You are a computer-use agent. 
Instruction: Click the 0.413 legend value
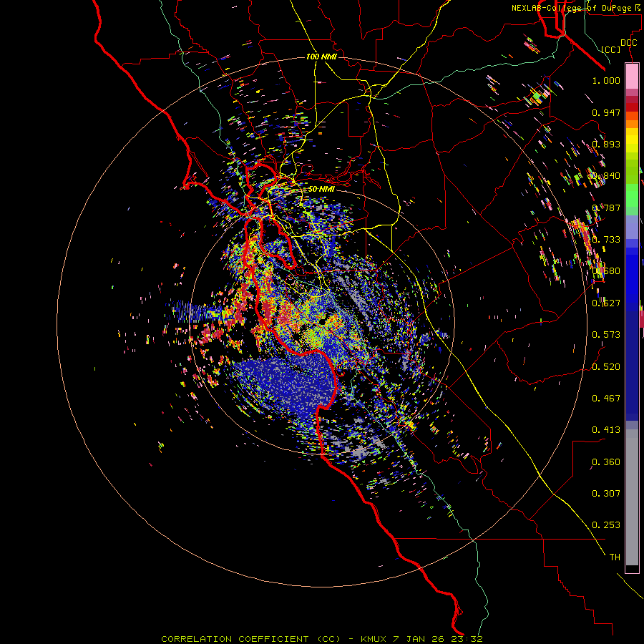pos(606,430)
